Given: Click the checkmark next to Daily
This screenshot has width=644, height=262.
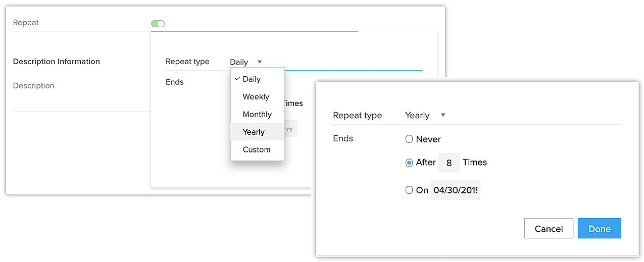Looking at the screenshot, I should (237, 79).
